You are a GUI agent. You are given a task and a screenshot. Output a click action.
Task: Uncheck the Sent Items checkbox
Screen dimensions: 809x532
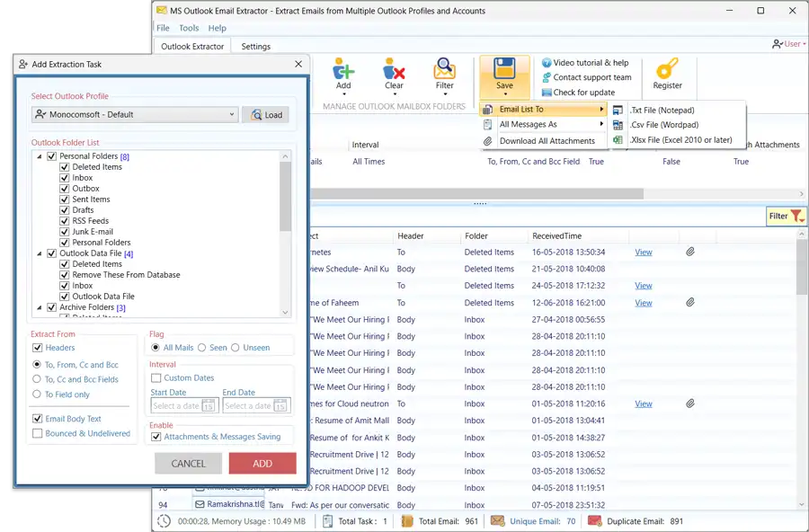(65, 199)
